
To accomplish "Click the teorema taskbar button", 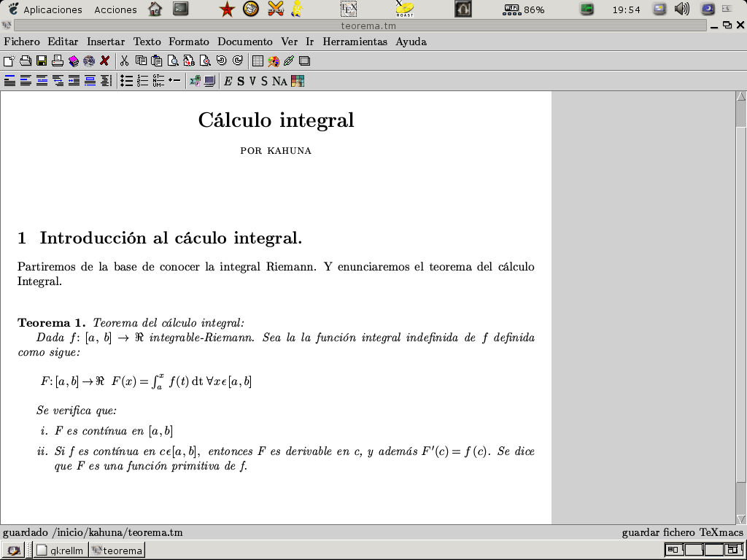I will (117, 551).
